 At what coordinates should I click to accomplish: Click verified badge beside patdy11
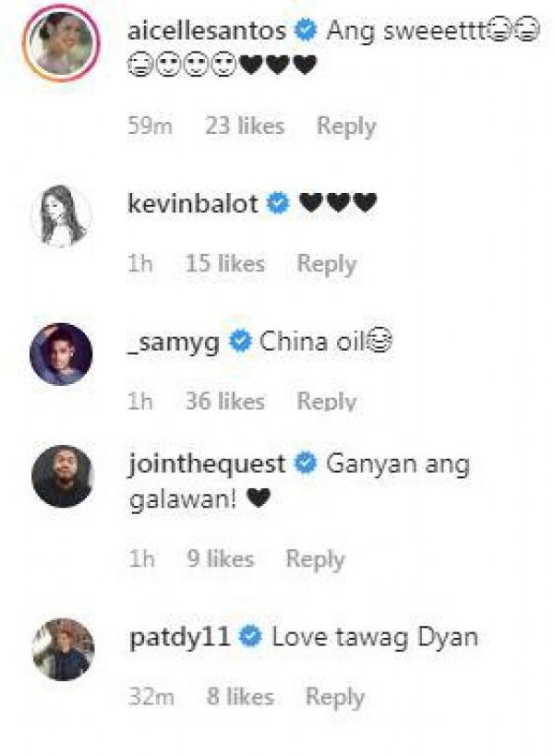click(250, 636)
